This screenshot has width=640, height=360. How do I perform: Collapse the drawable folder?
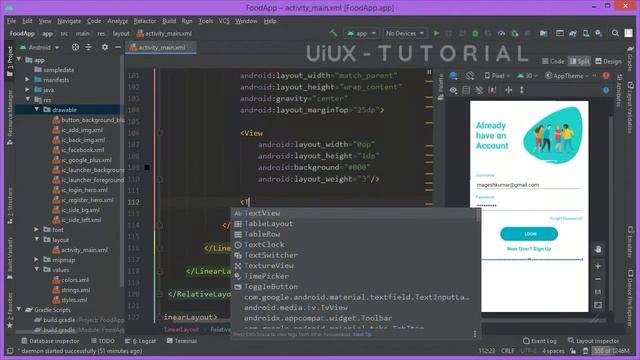pos(37,109)
